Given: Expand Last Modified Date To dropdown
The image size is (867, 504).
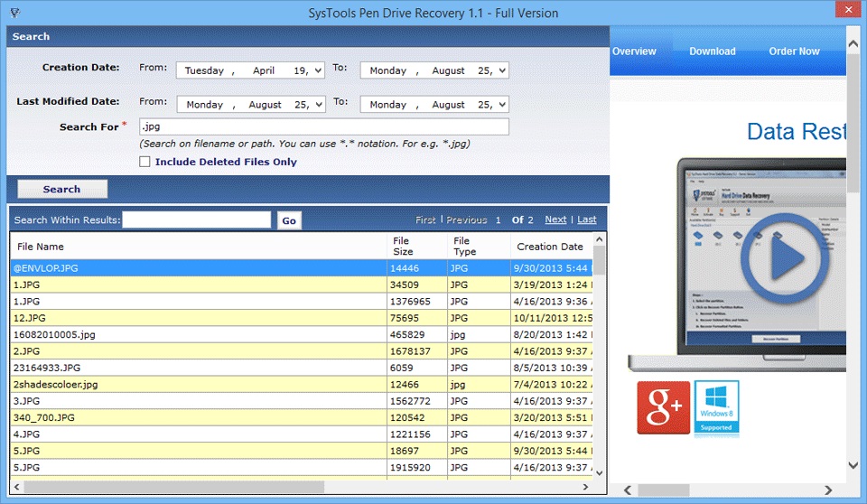Looking at the screenshot, I should (502, 105).
